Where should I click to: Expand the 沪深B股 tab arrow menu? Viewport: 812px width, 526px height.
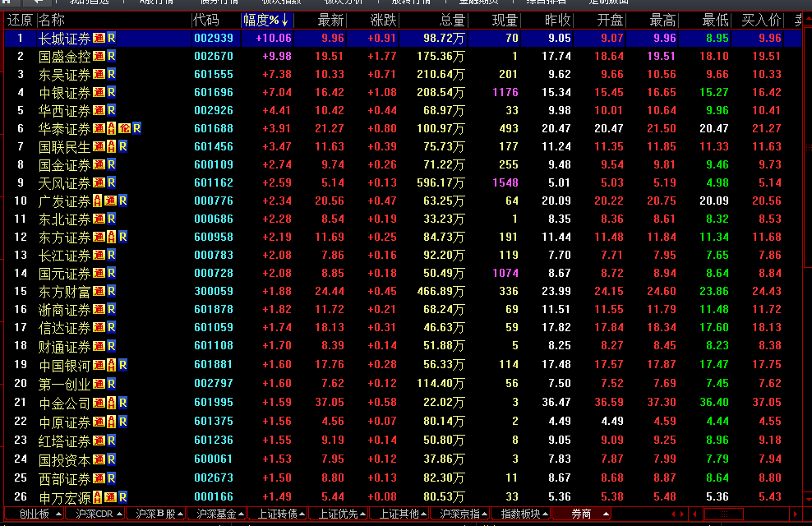pyautogui.click(x=180, y=514)
